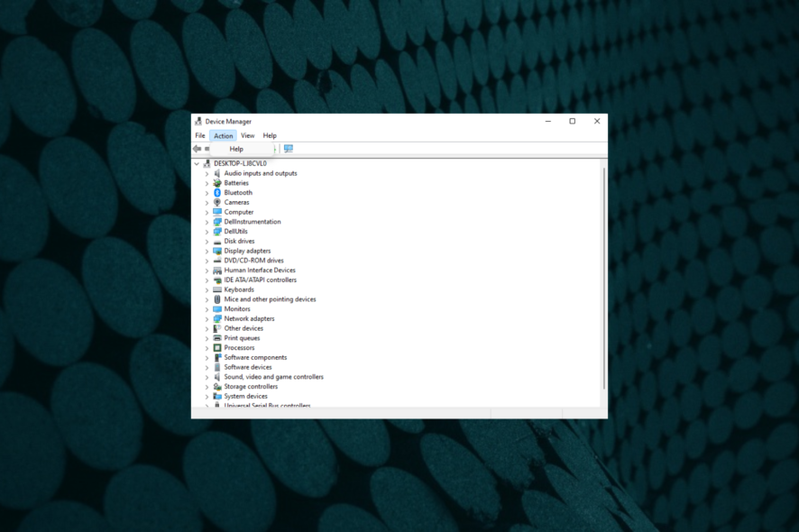Select the IDE ATA/ATAPI controllers label
Image resolution: width=799 pixels, height=532 pixels.
[x=260, y=280]
